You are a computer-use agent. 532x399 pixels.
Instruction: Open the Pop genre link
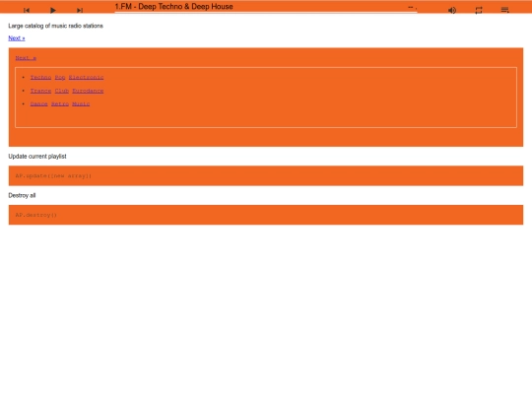pos(60,78)
